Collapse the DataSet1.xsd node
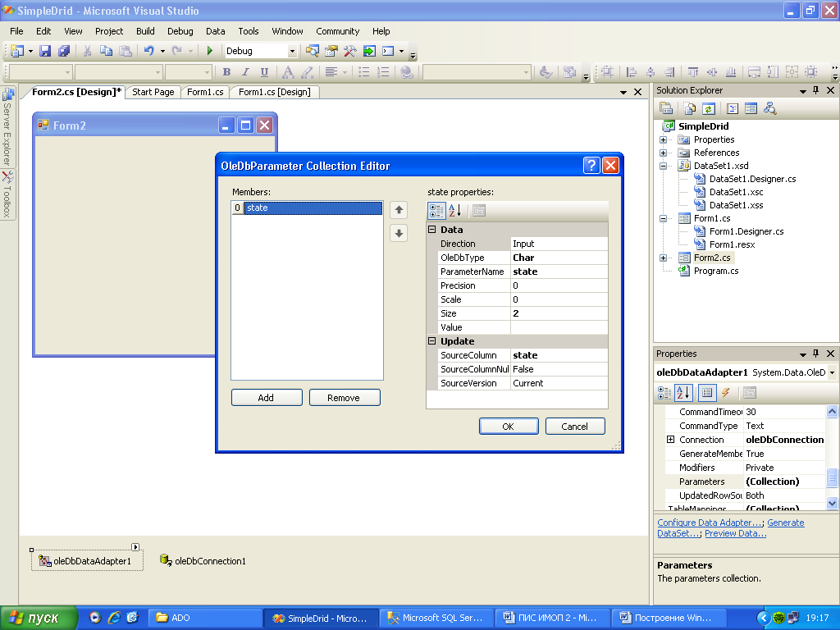The height and width of the screenshot is (630, 840). pos(663,166)
